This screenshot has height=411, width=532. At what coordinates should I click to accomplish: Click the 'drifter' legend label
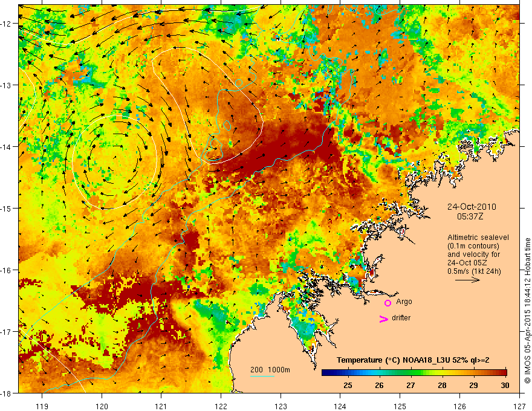[x=401, y=318]
